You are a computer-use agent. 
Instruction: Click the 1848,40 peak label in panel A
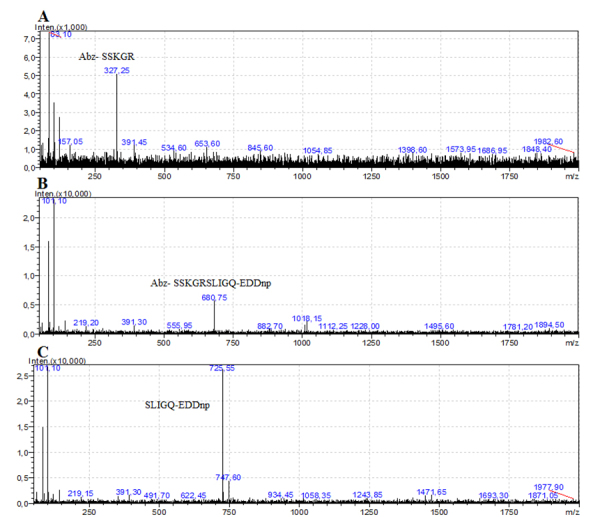coord(537,149)
